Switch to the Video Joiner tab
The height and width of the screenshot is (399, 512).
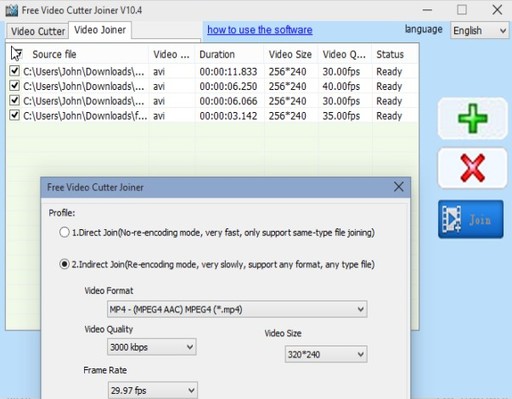coord(100,30)
